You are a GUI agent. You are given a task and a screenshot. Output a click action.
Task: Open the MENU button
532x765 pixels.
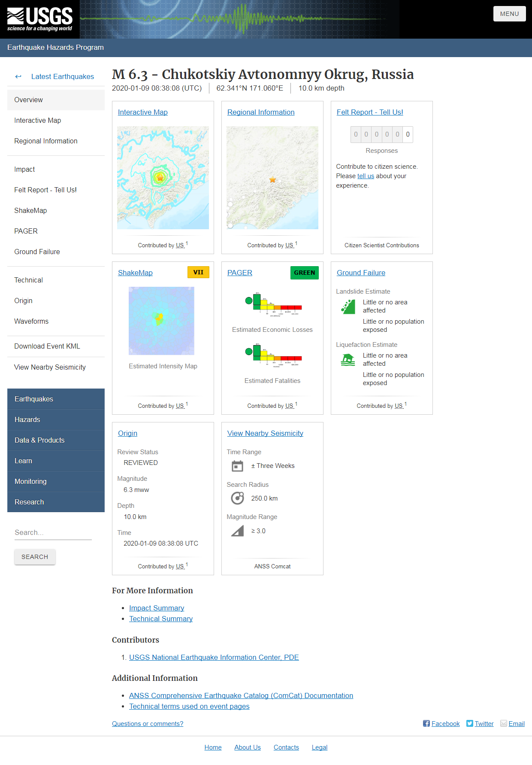509,14
